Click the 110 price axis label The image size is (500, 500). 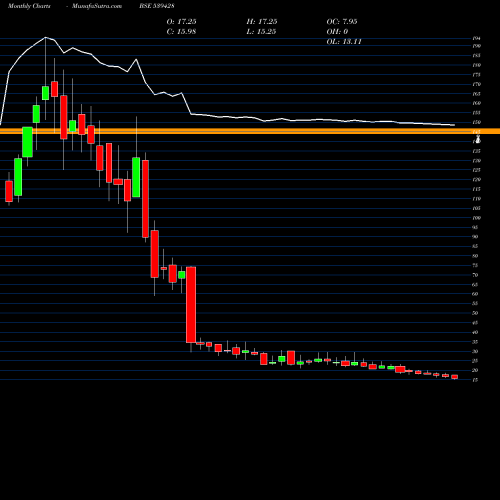tap(477, 199)
